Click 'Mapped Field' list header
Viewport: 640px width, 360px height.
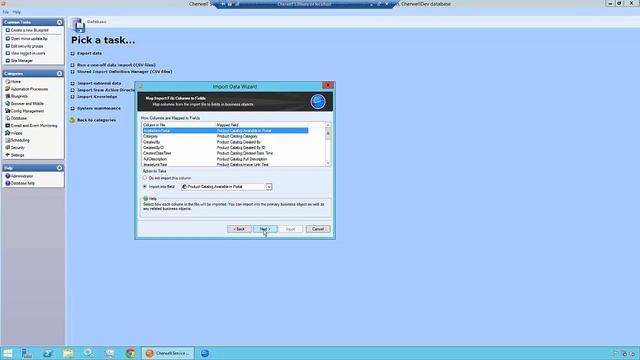point(262,125)
